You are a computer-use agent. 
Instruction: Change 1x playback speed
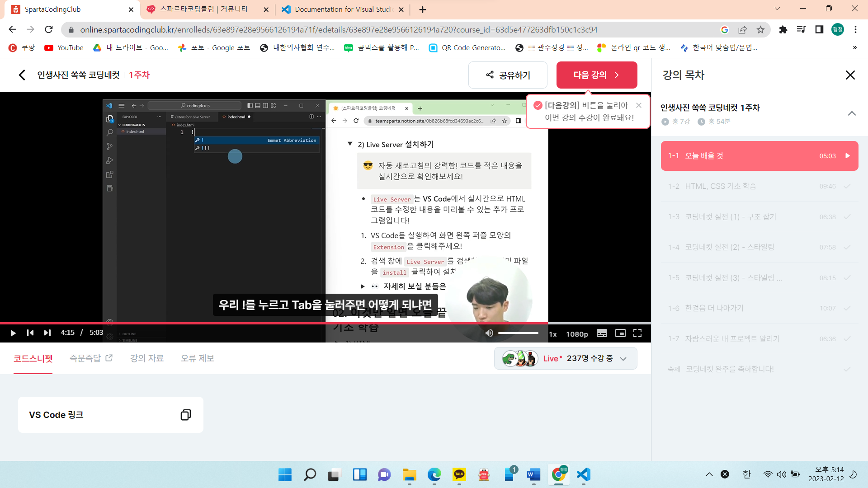coord(553,334)
